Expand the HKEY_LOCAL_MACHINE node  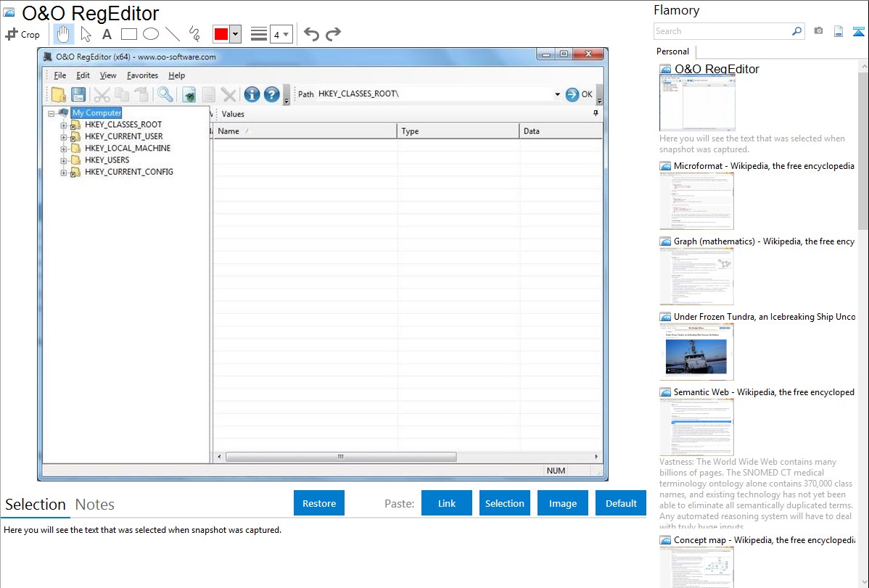tap(63, 149)
